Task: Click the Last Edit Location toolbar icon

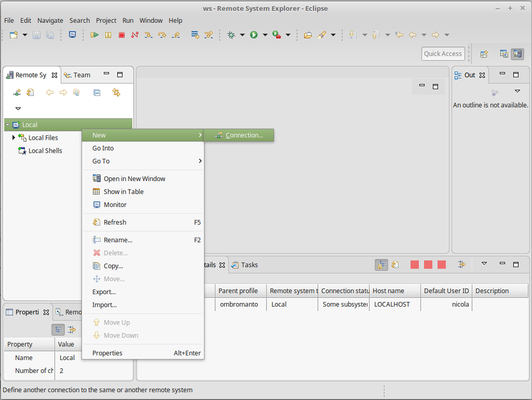Action: tap(399, 35)
